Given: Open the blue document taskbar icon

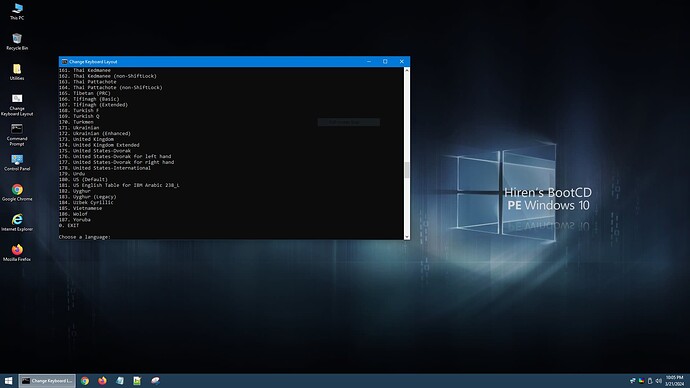Looking at the screenshot, I should click(x=120, y=381).
